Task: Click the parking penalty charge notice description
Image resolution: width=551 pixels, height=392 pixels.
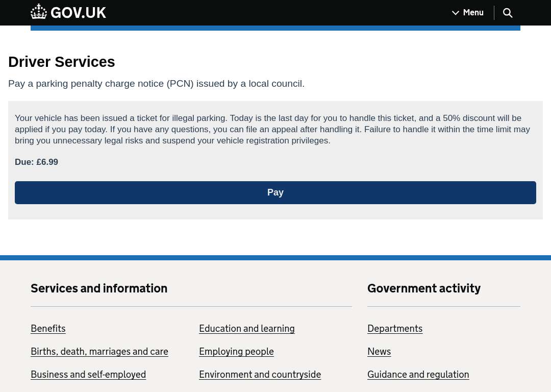Action: click(157, 84)
